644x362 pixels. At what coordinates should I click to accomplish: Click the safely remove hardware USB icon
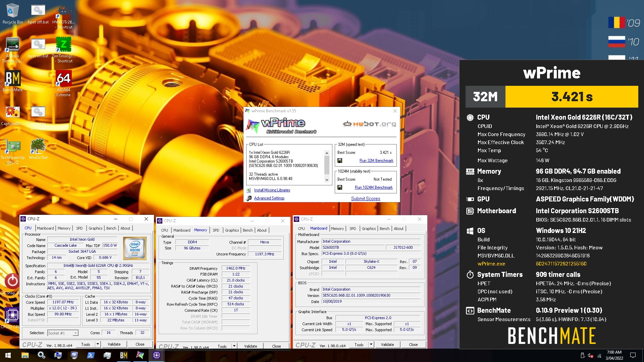click(x=582, y=355)
